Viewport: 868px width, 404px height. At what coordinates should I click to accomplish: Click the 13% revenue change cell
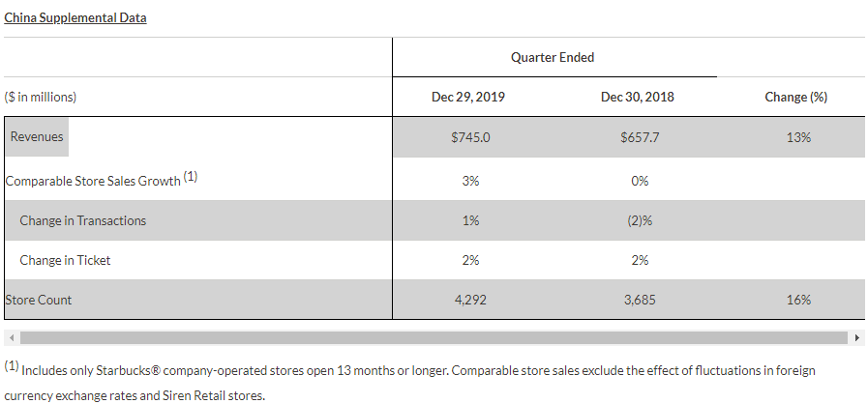tap(798, 137)
